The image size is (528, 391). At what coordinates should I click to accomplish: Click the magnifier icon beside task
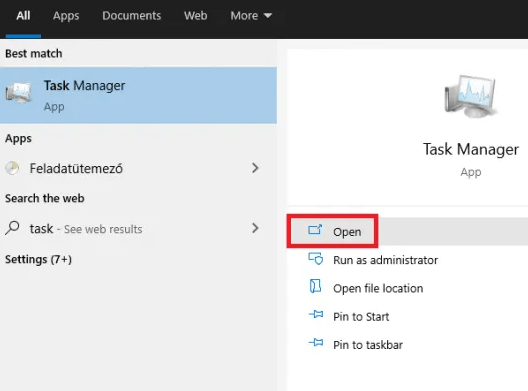coord(12,228)
